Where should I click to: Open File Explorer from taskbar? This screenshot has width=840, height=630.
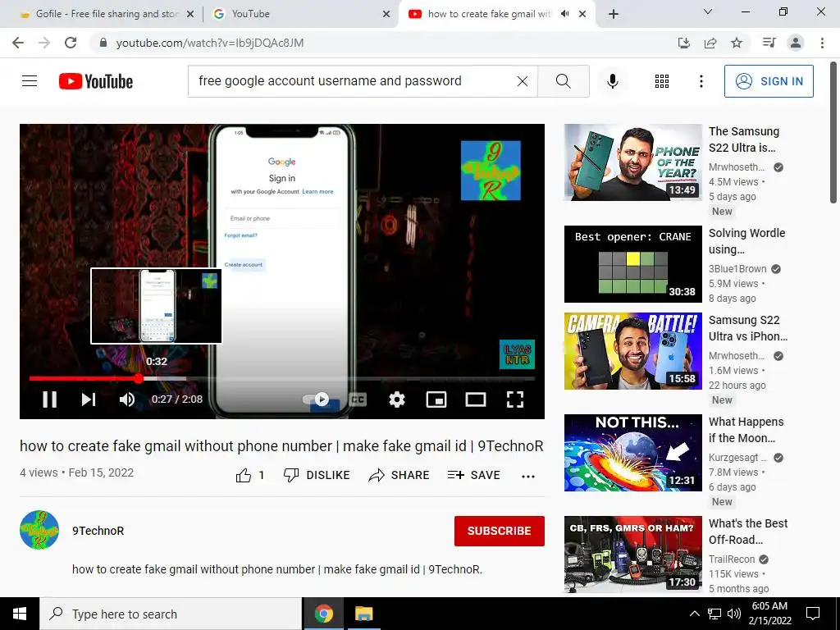pos(363,614)
